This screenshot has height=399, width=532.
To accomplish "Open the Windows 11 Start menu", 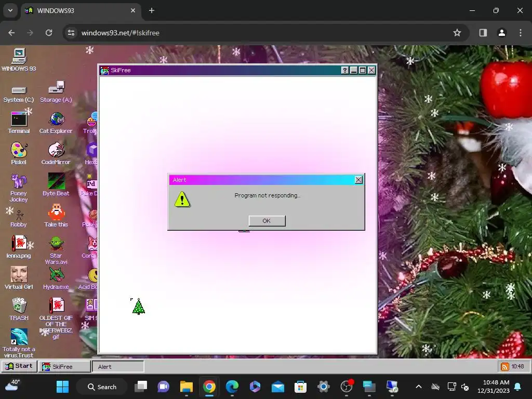I will (x=62, y=387).
